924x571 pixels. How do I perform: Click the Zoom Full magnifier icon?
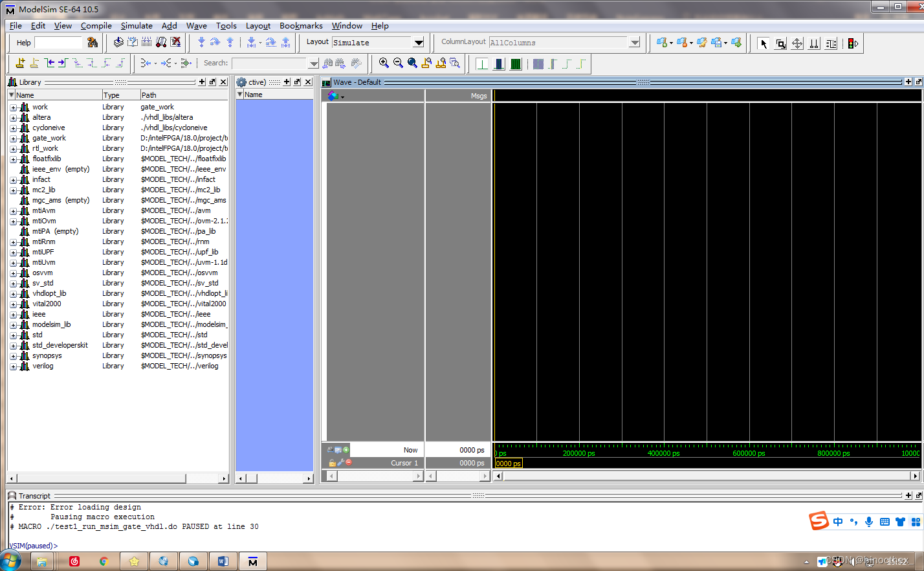point(412,63)
